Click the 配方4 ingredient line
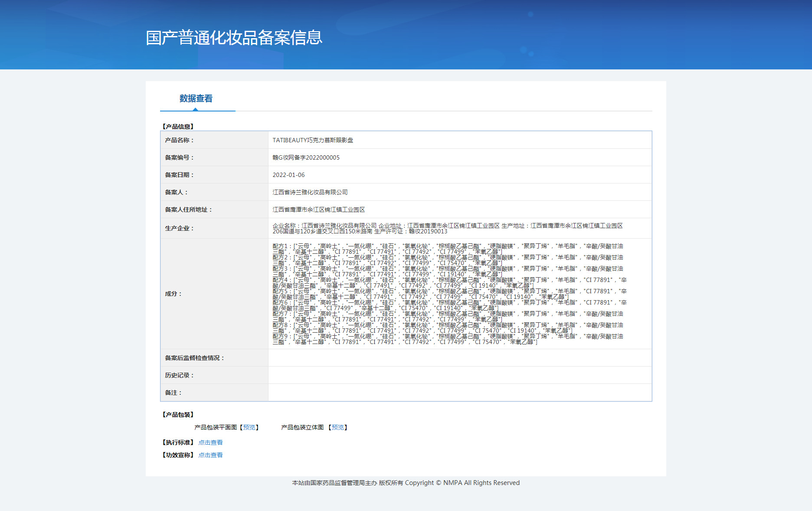The width and height of the screenshot is (812, 511). [x=449, y=282]
